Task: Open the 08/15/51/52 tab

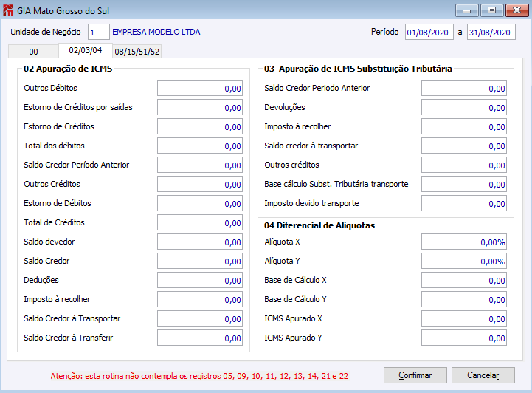Action: 137,52
